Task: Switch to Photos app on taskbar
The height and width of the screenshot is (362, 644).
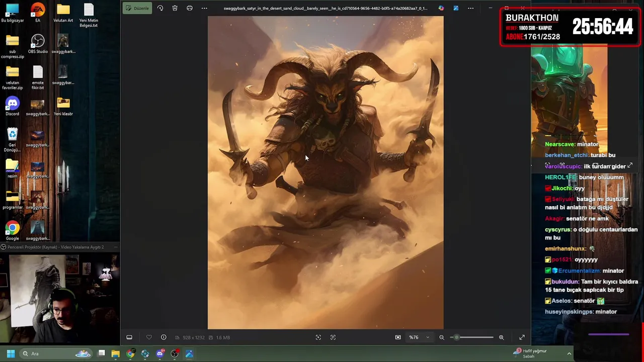Action: (189, 353)
